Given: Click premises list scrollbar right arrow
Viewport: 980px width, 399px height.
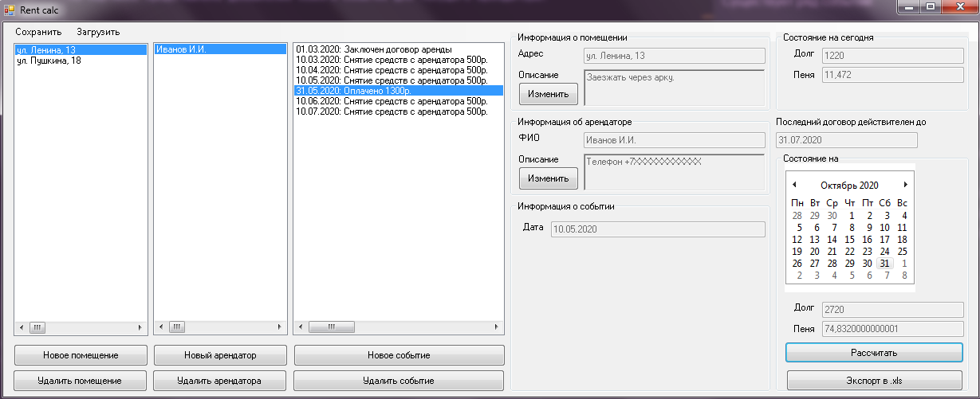Looking at the screenshot, I should coord(140,327).
